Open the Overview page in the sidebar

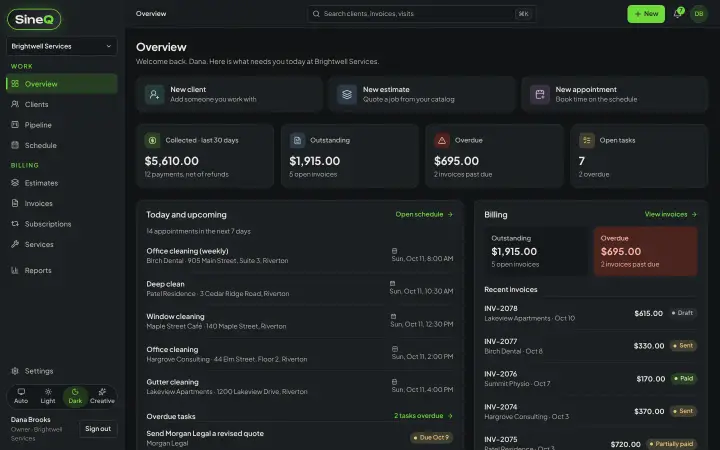62,84
